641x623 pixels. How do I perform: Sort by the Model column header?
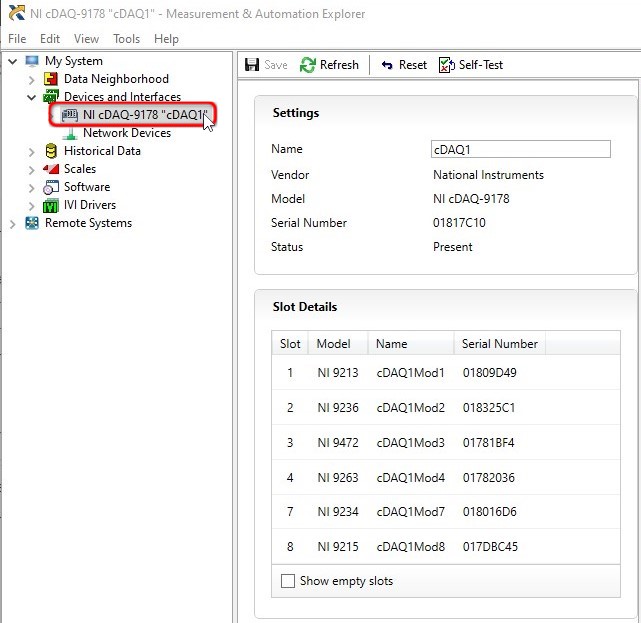click(338, 343)
